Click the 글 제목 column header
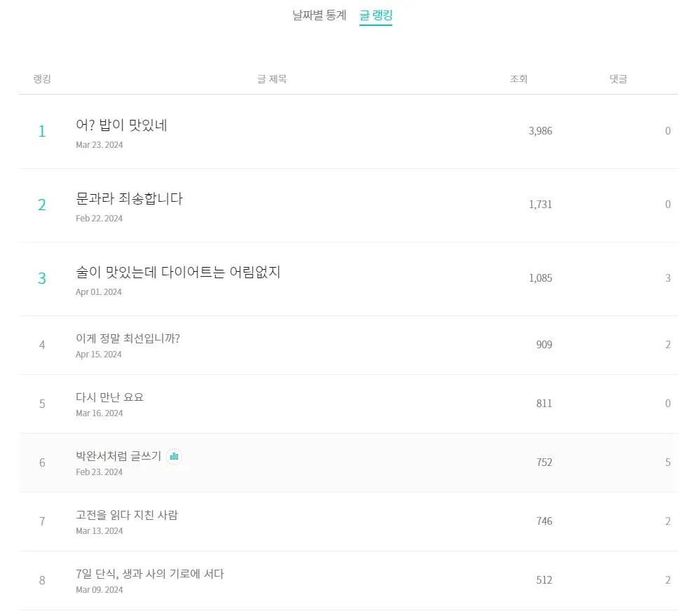The image size is (700, 611). click(x=272, y=79)
